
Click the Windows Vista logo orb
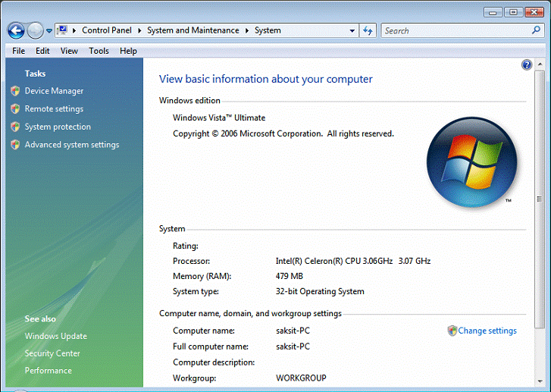click(471, 162)
